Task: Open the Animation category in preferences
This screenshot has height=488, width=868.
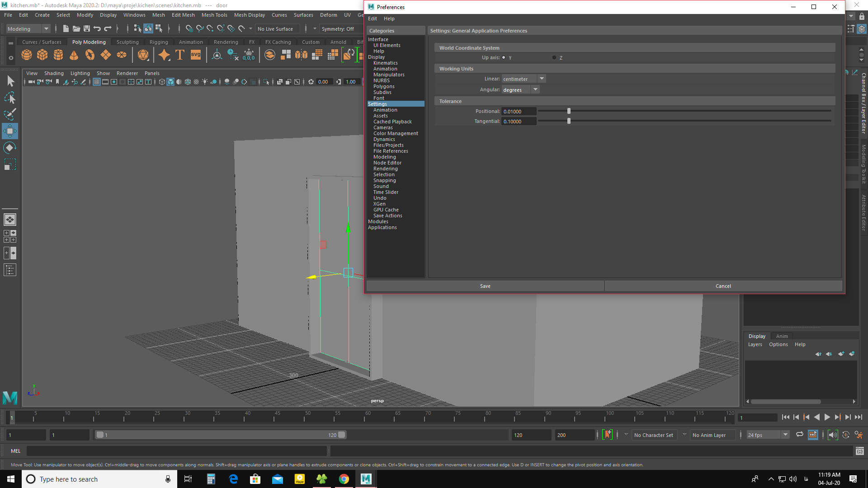Action: click(x=385, y=110)
